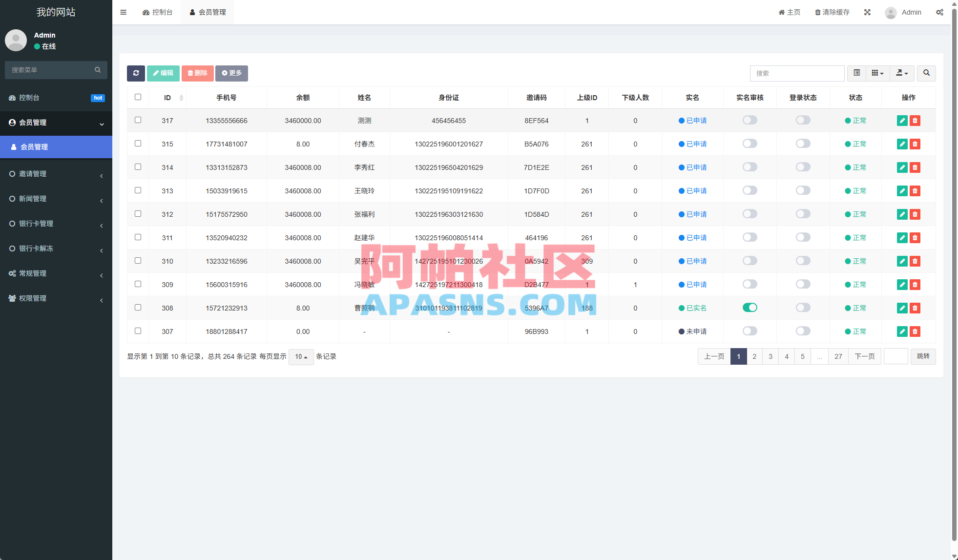This screenshot has height=560, width=958.
Task: Click the sidebar collapse hamburger icon
Action: [x=123, y=12]
